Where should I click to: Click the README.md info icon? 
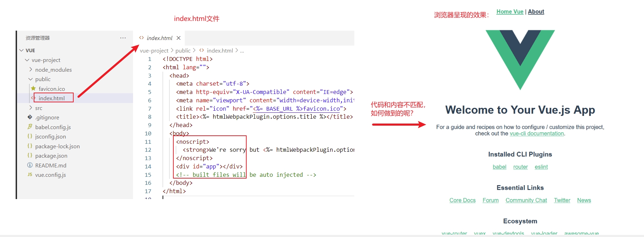[x=30, y=165]
